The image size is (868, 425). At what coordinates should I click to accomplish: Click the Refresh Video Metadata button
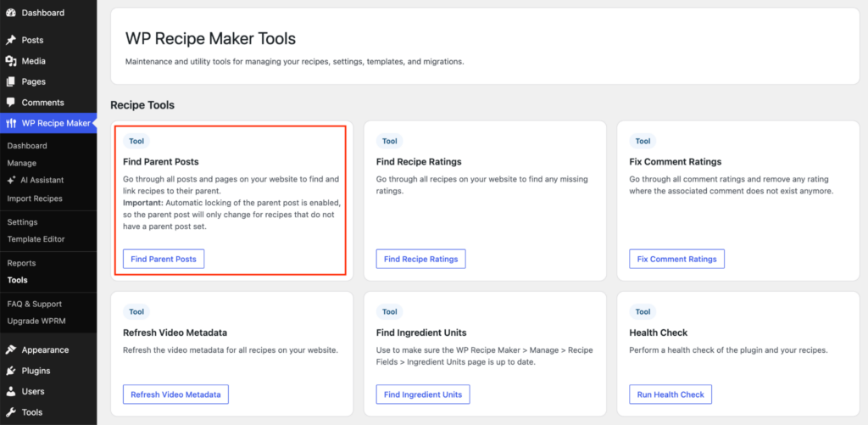[x=175, y=394]
